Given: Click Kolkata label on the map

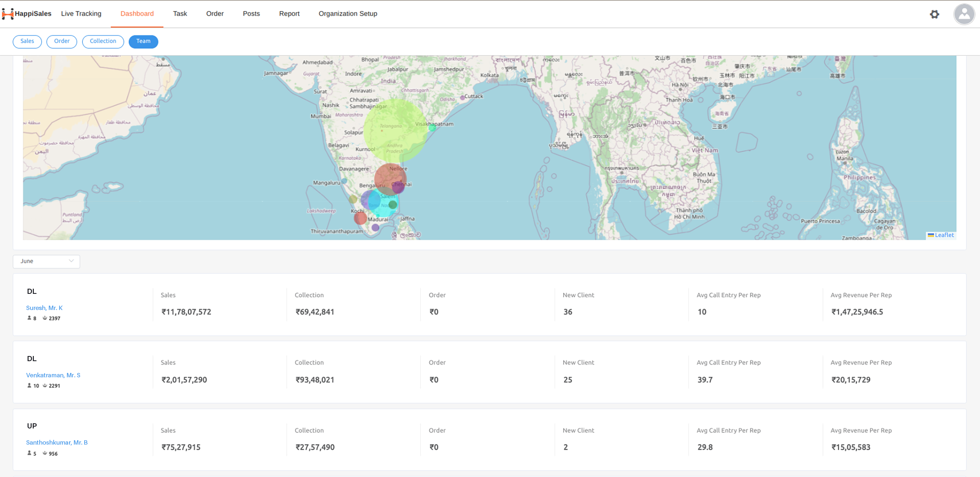Looking at the screenshot, I should [489, 75].
